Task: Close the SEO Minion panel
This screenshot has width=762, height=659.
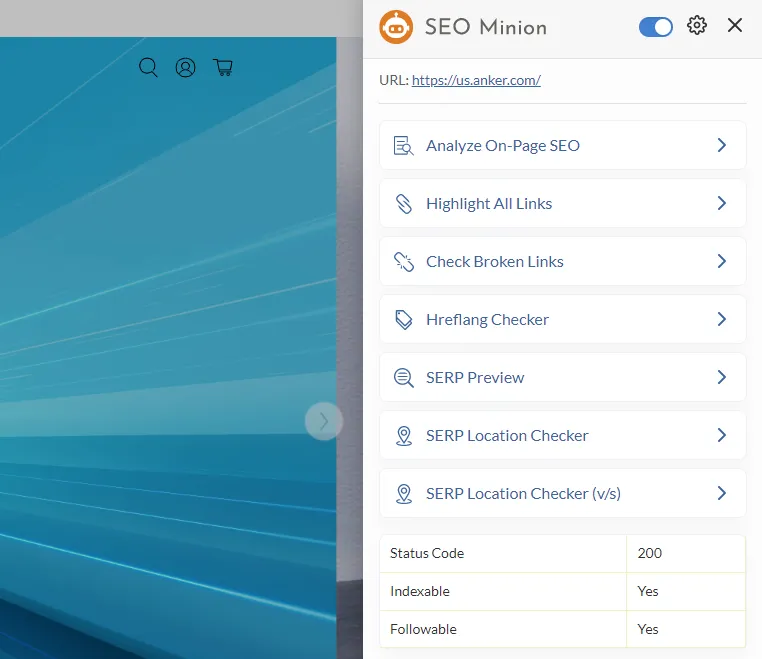Action: pyautogui.click(x=735, y=25)
